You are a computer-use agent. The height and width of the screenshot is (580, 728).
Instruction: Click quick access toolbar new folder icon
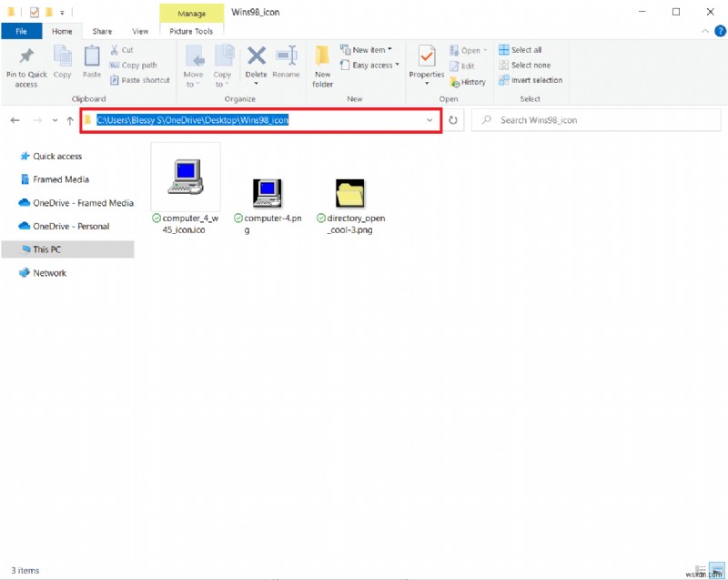[49, 12]
